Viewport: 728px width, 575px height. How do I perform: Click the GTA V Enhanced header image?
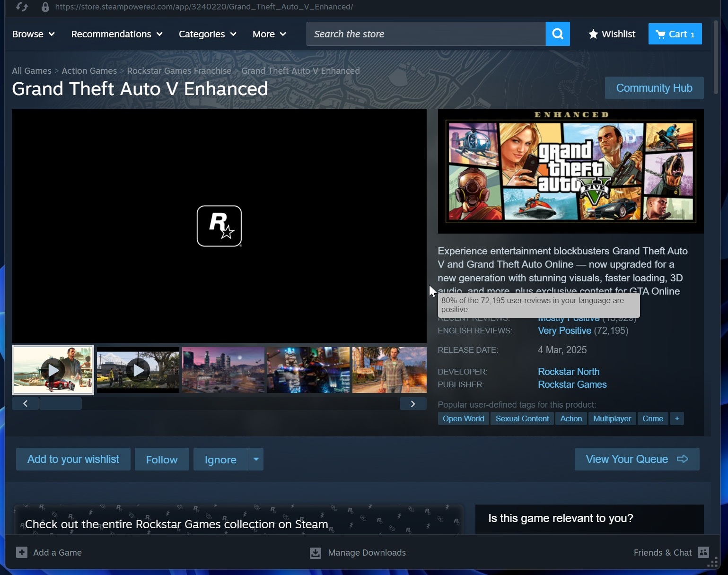[570, 171]
